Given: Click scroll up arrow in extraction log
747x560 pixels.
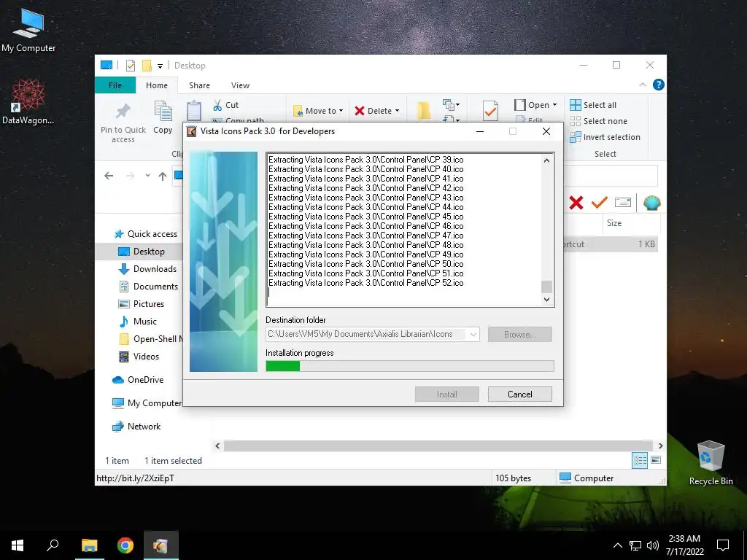Looking at the screenshot, I should point(547,161).
